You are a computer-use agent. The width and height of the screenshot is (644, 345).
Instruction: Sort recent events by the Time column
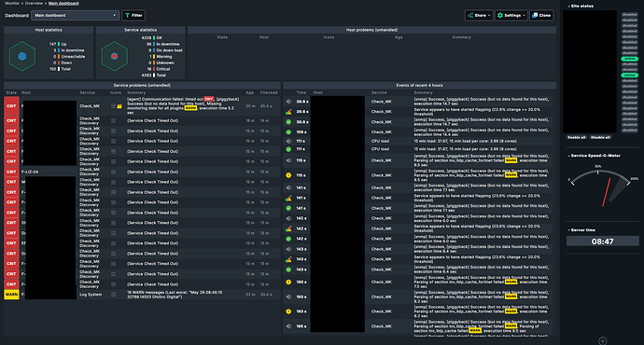[x=301, y=92]
